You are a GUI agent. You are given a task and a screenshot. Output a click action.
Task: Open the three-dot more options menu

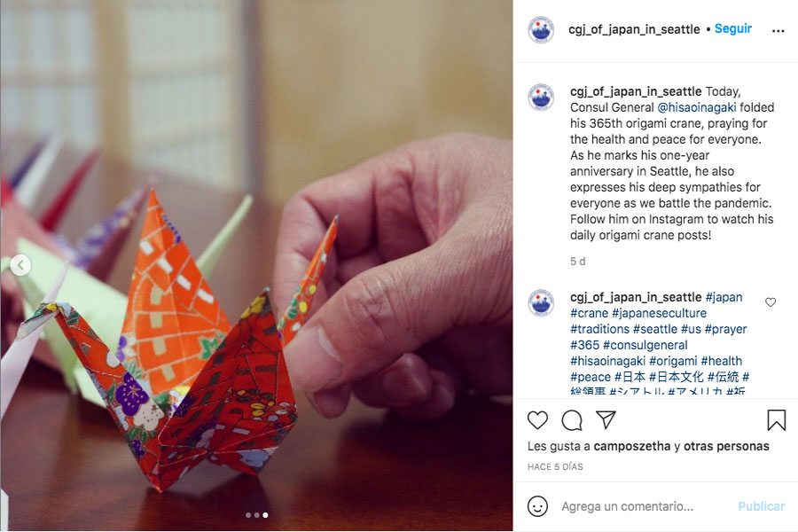coord(778,31)
